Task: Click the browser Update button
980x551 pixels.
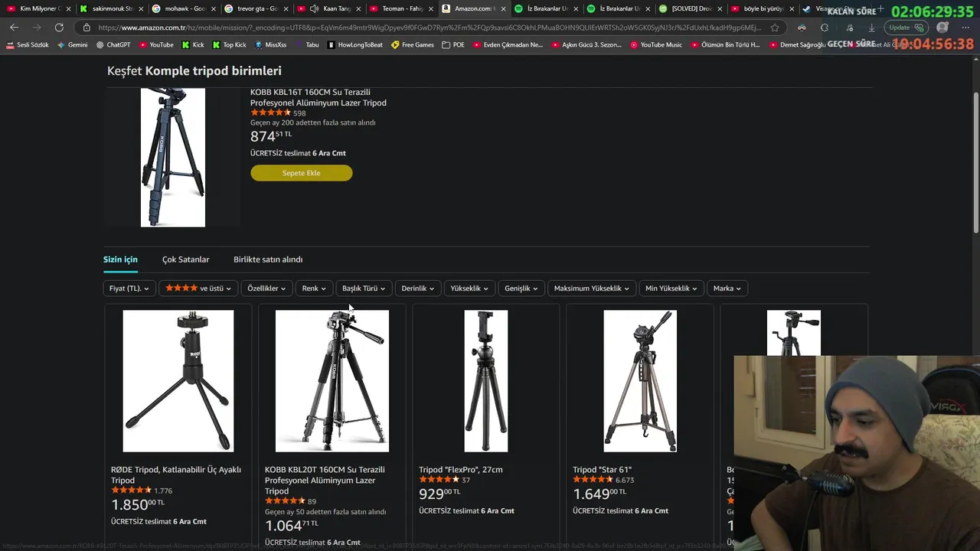Action: [906, 28]
